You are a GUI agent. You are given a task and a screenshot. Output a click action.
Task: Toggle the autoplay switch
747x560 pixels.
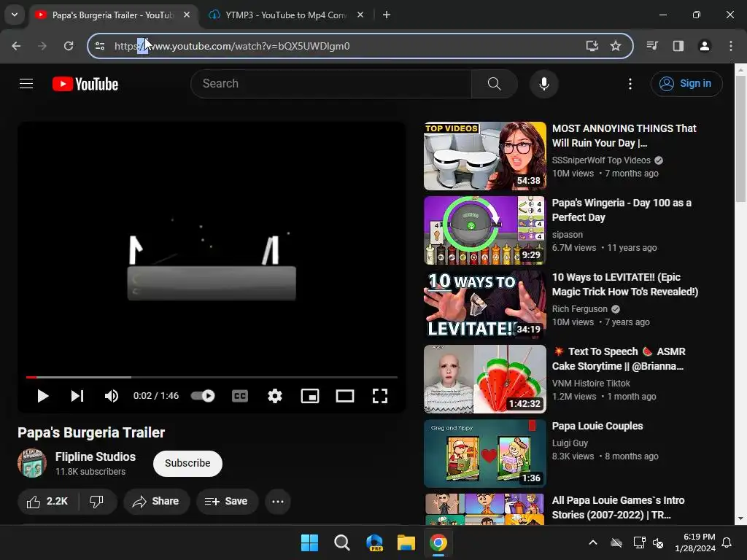(x=203, y=396)
